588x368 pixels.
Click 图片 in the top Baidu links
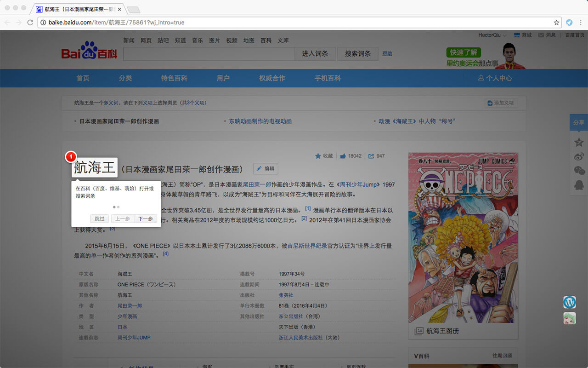click(x=215, y=40)
